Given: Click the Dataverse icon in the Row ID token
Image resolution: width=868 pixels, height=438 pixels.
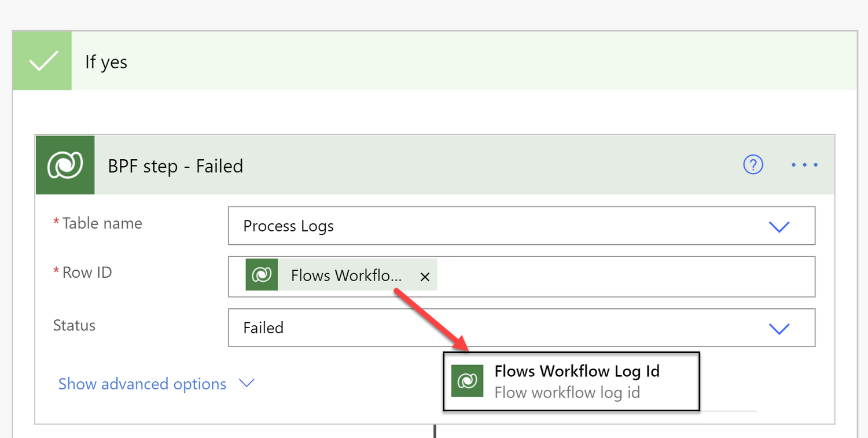Looking at the screenshot, I should [x=262, y=275].
